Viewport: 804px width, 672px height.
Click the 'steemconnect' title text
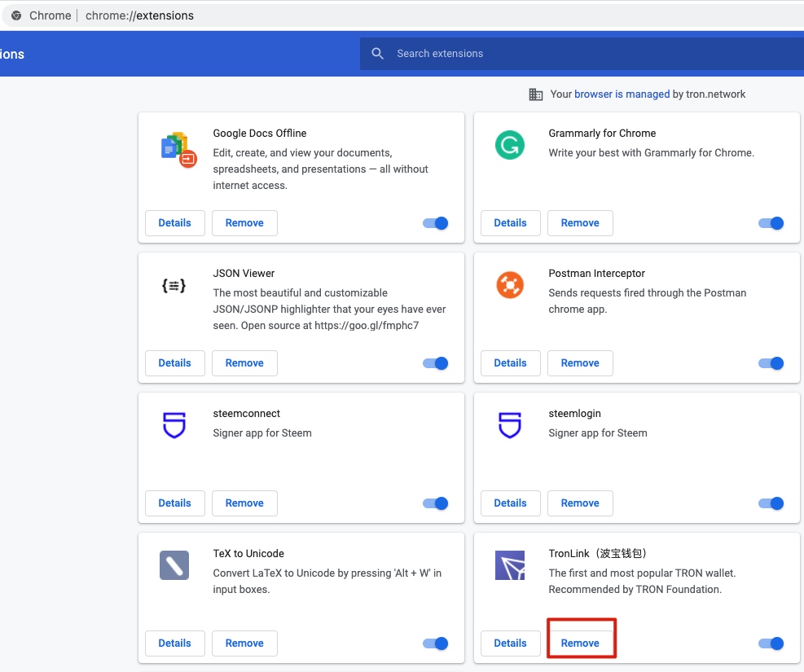coord(246,413)
